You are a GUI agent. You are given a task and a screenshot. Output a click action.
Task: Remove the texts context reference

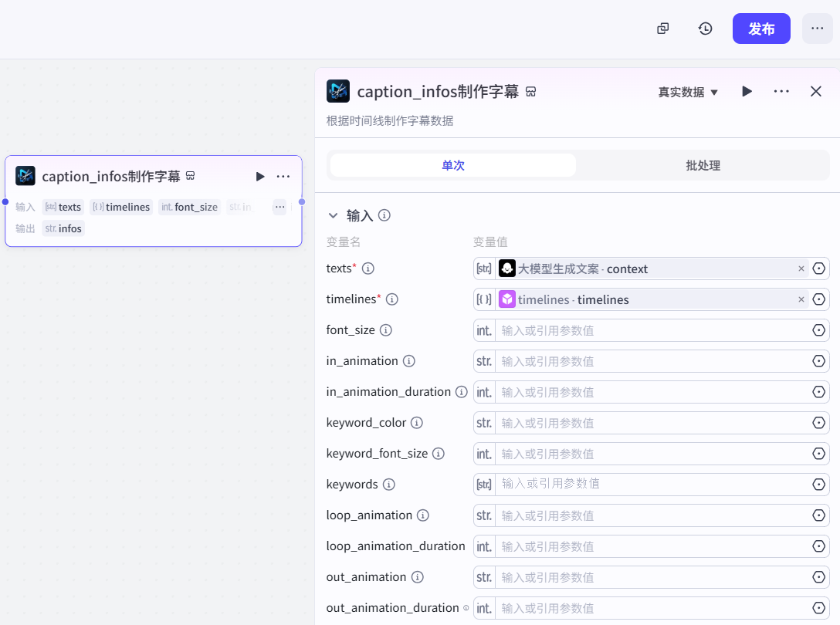point(801,269)
